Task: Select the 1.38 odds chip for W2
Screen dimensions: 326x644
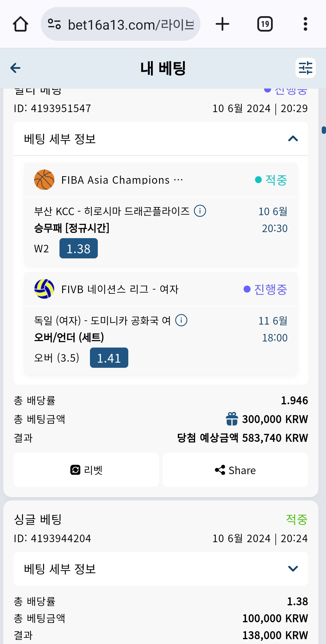Action: coord(78,248)
